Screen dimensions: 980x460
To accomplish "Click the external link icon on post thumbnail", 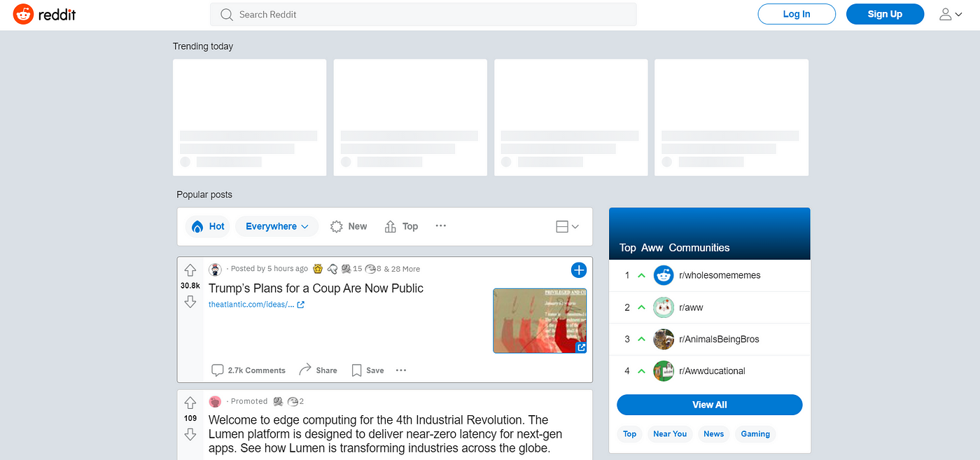I will pos(581,347).
